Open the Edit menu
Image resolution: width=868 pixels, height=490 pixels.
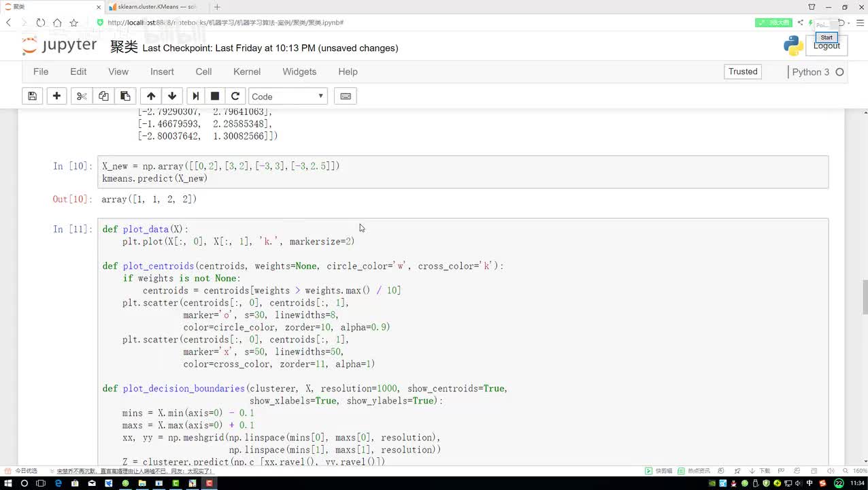pyautogui.click(x=78, y=71)
